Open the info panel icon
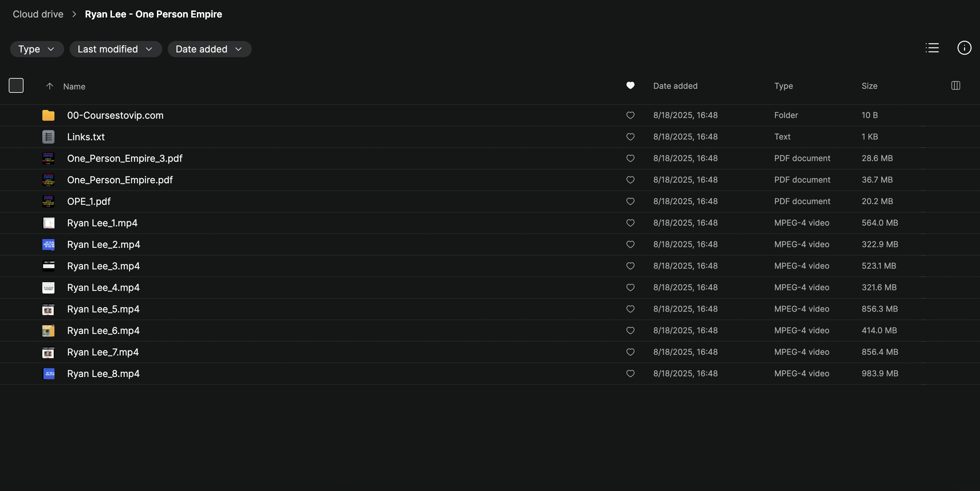Image resolution: width=980 pixels, height=491 pixels. (964, 48)
